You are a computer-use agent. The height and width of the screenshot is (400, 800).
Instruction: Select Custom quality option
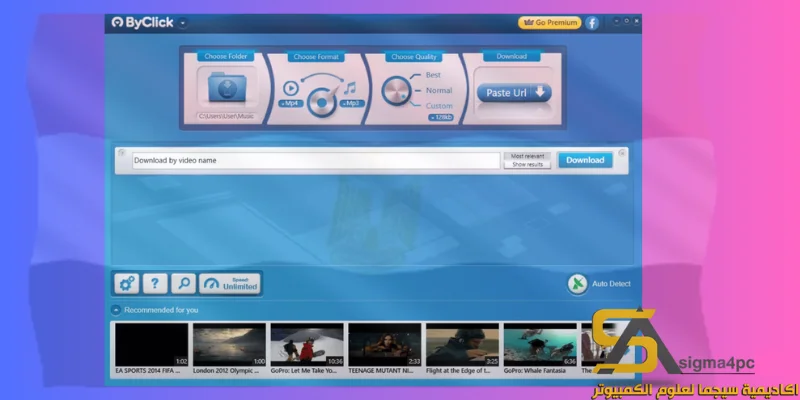coord(439,106)
